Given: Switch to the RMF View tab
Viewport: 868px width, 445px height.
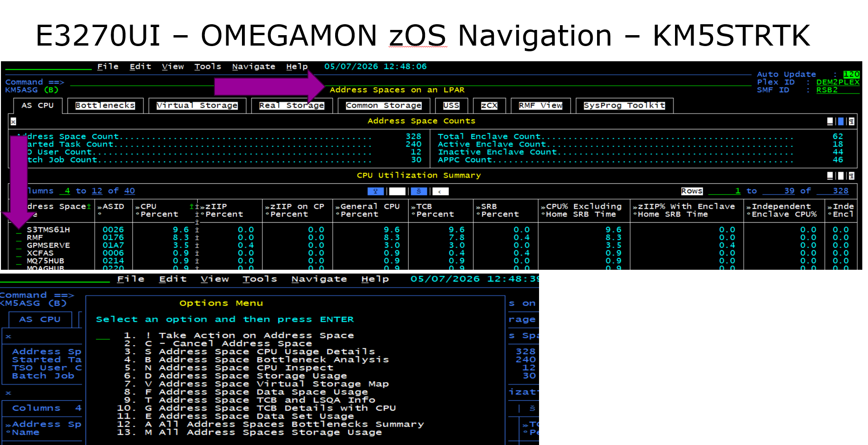Looking at the screenshot, I should (x=540, y=105).
